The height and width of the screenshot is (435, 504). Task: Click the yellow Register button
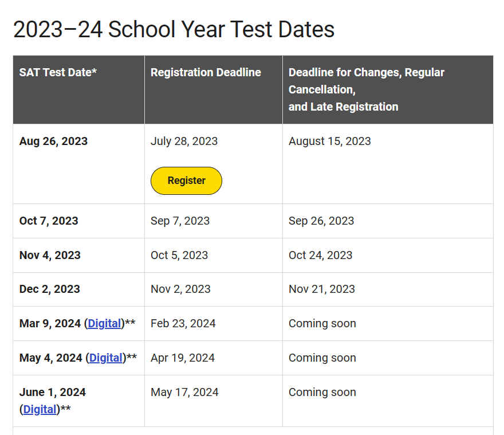[186, 181]
